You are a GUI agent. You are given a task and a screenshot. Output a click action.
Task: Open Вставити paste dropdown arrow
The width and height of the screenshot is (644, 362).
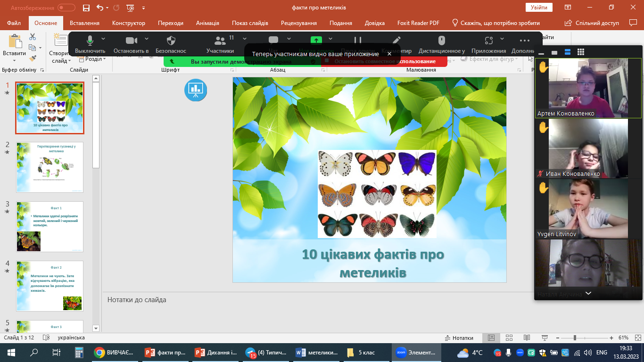(x=14, y=60)
